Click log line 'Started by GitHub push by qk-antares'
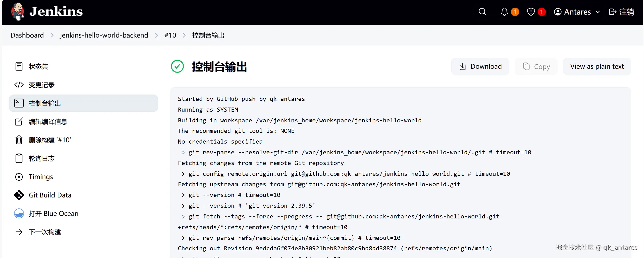Image resolution: width=644 pixels, height=258 pixels. click(241, 99)
